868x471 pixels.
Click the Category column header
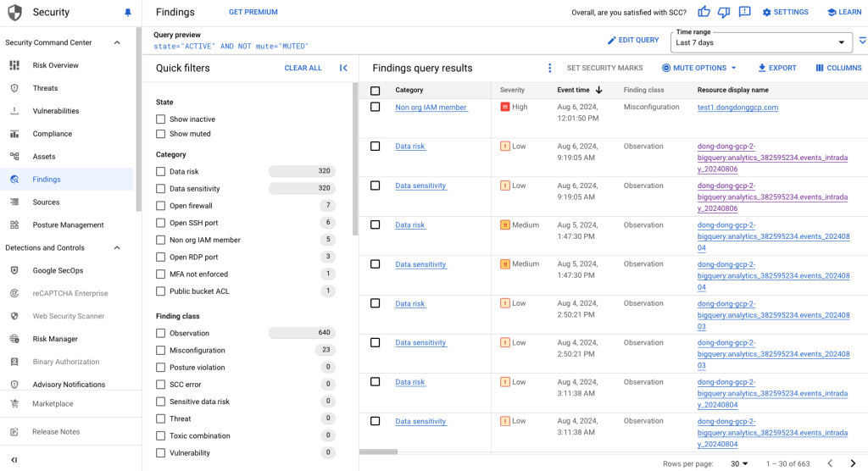tap(409, 90)
